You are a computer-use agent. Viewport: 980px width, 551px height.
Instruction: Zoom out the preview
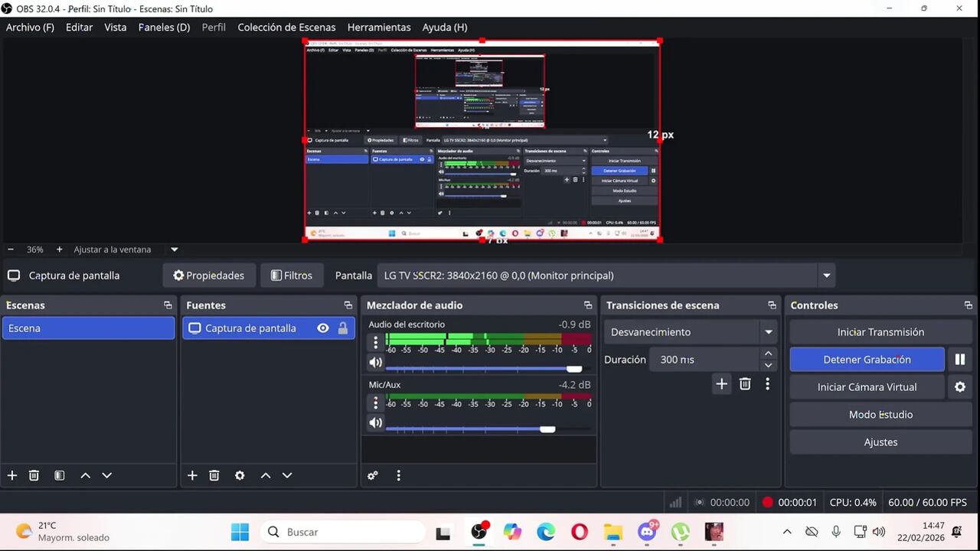tap(11, 249)
